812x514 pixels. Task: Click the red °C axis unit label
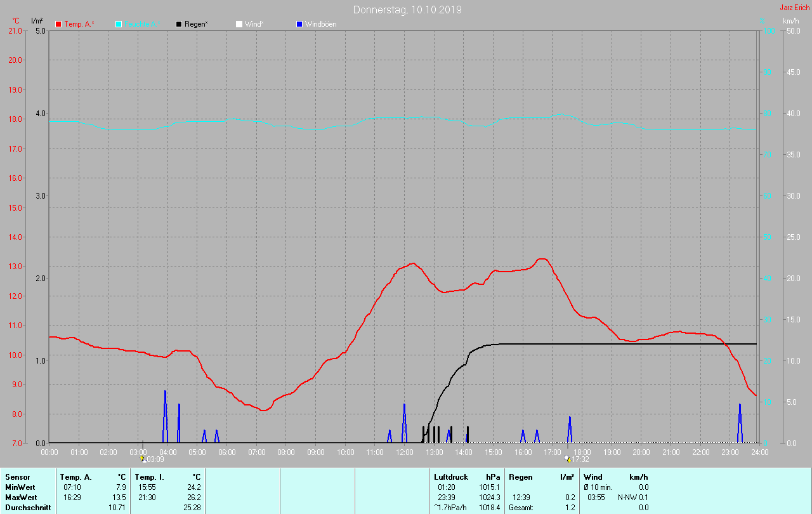pos(16,21)
